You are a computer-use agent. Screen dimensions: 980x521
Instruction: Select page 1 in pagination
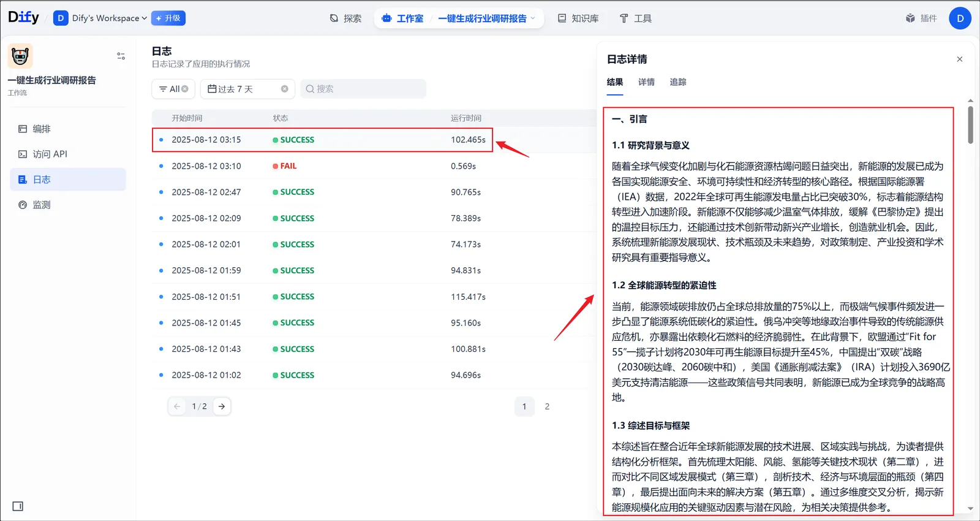(524, 406)
